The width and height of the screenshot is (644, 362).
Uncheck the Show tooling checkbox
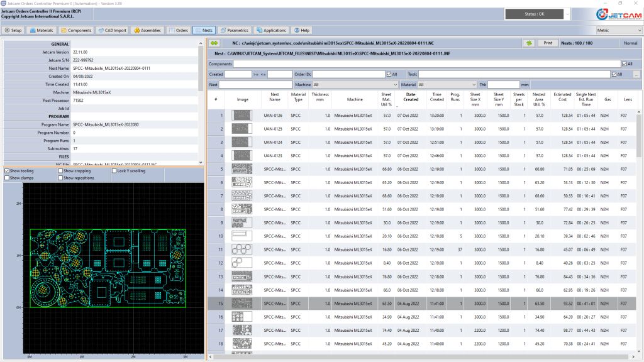[7, 171]
